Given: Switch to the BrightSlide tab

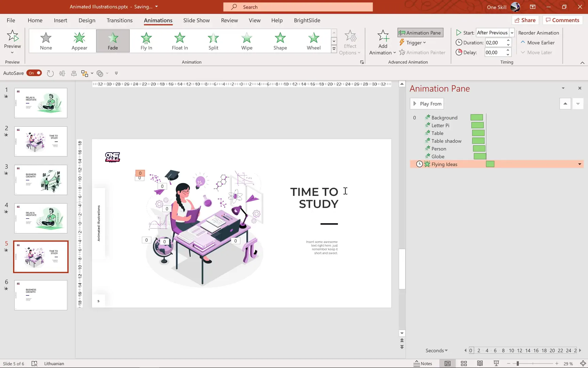Looking at the screenshot, I should tap(307, 20).
